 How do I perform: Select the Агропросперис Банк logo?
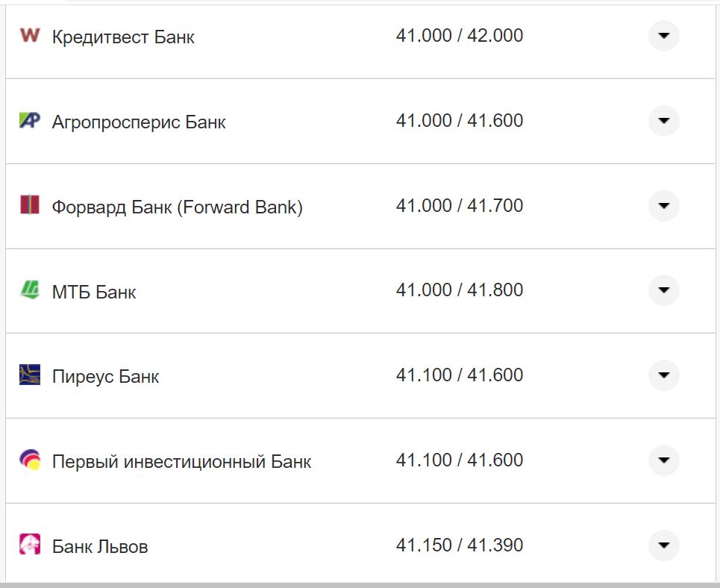click(28, 120)
